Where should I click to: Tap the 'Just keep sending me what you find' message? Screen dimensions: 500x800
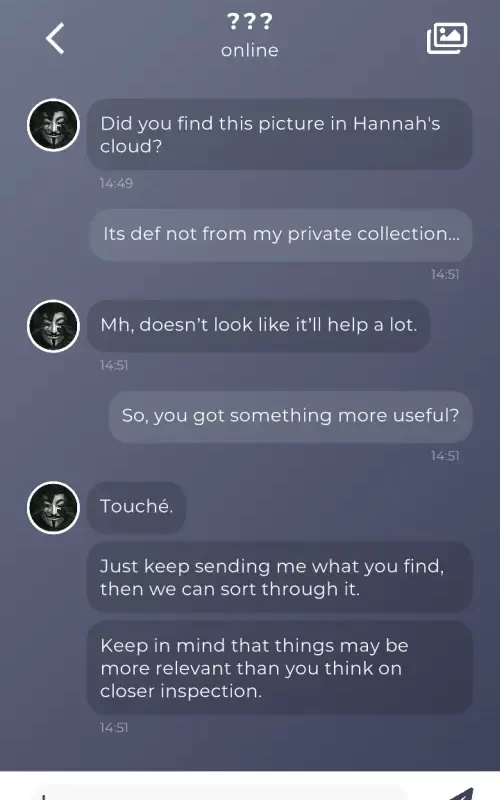click(280, 577)
